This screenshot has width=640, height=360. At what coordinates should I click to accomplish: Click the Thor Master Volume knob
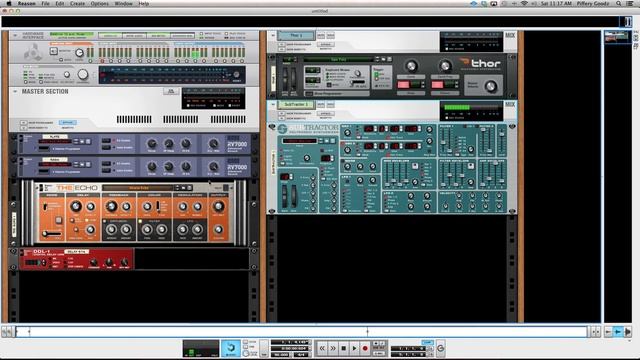(491, 86)
